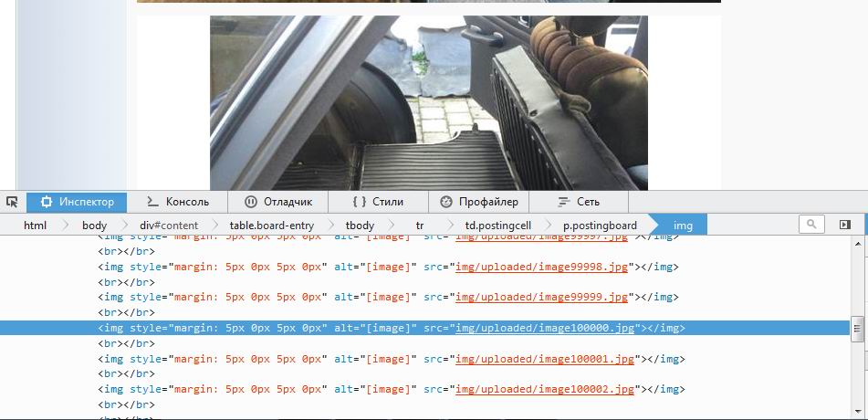Screen dimensions: 868x420
Task: Open the Профайлер tab
Action: [478, 202]
